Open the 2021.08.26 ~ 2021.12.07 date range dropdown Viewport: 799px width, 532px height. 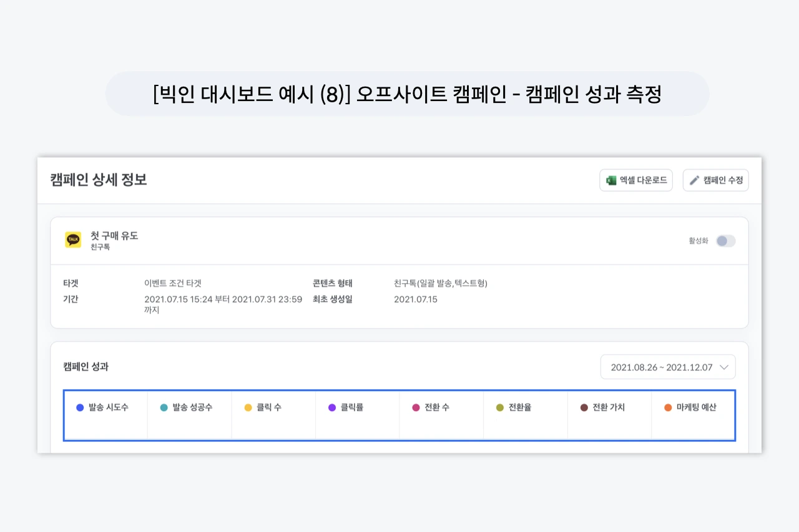(x=668, y=367)
